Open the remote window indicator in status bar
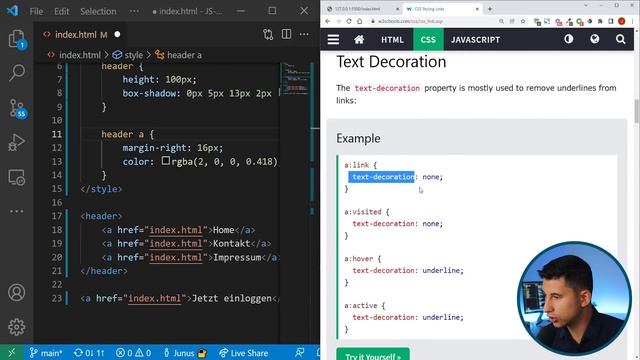Screen dimensions: 640x360 pyautogui.click(x=11, y=353)
